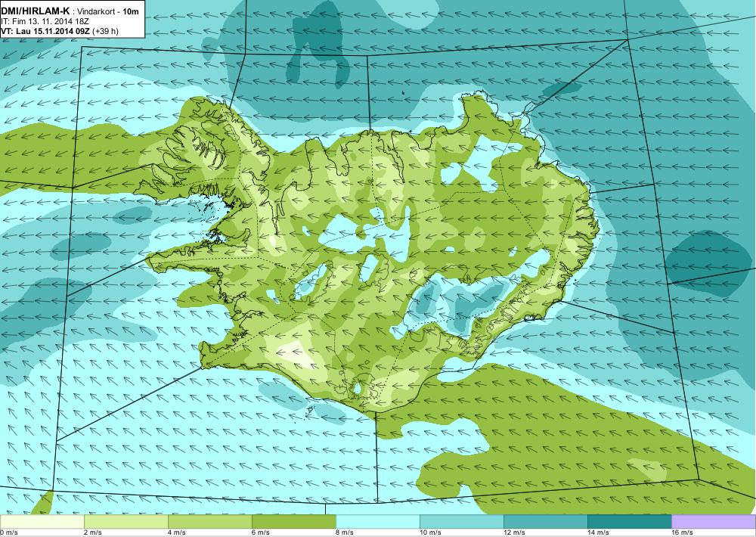756x537 pixels.
Task: Click the '6 m/s' legend label
Action: (x=261, y=532)
